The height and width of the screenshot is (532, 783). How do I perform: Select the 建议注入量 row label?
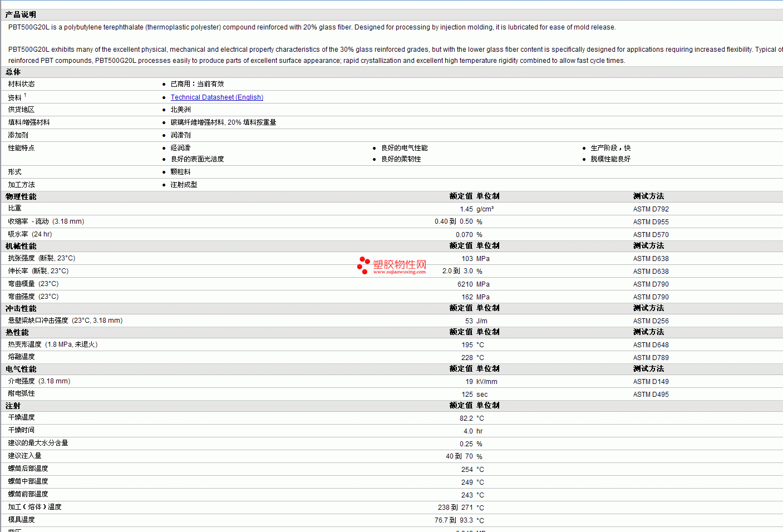coord(24,456)
